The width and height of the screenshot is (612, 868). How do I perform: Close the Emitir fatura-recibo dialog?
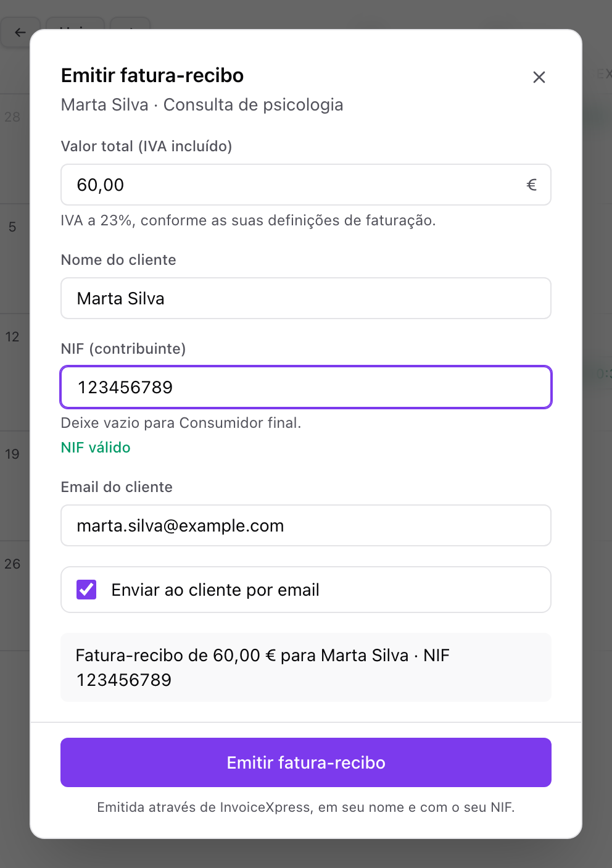(539, 77)
